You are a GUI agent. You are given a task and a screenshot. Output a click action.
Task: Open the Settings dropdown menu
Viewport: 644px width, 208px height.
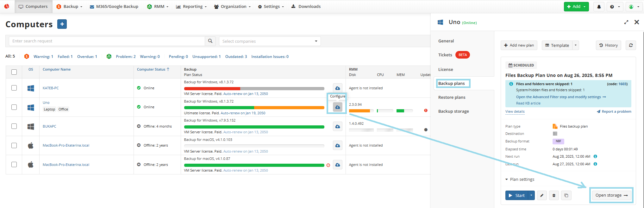[x=271, y=7]
